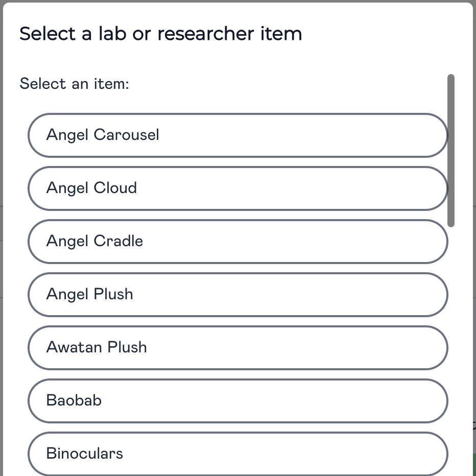Click the word 'Cradle' in third option
Viewport: 476px width, 476px height.
click(118, 241)
